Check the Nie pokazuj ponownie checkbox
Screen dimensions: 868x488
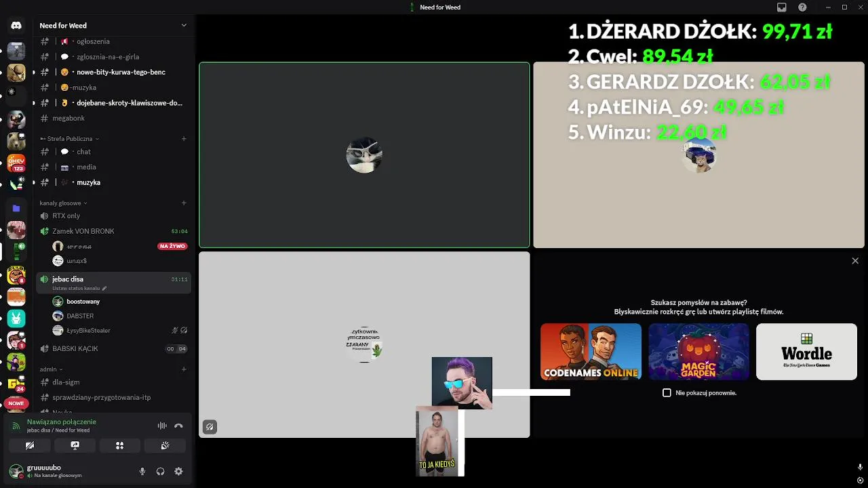(x=667, y=393)
